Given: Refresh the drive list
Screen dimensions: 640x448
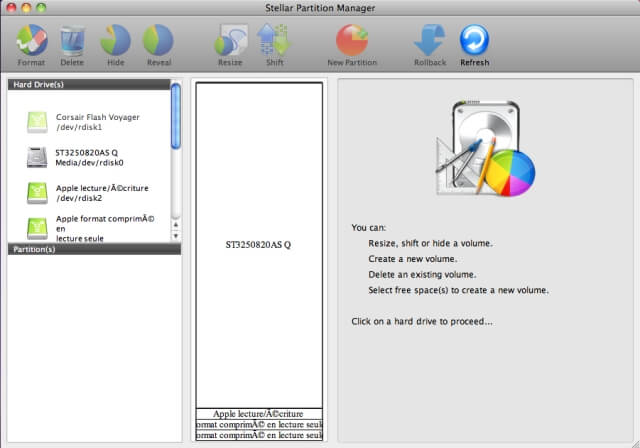Looking at the screenshot, I should tap(474, 41).
